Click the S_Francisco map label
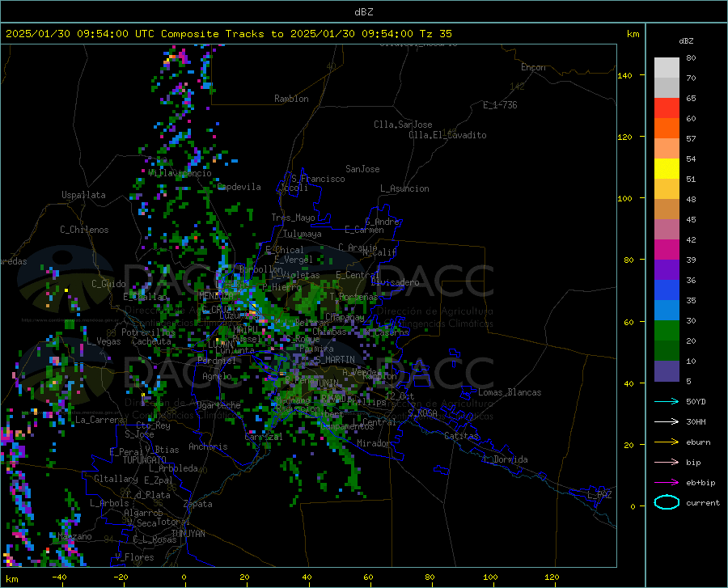The width and height of the screenshot is (728, 588). [318, 179]
